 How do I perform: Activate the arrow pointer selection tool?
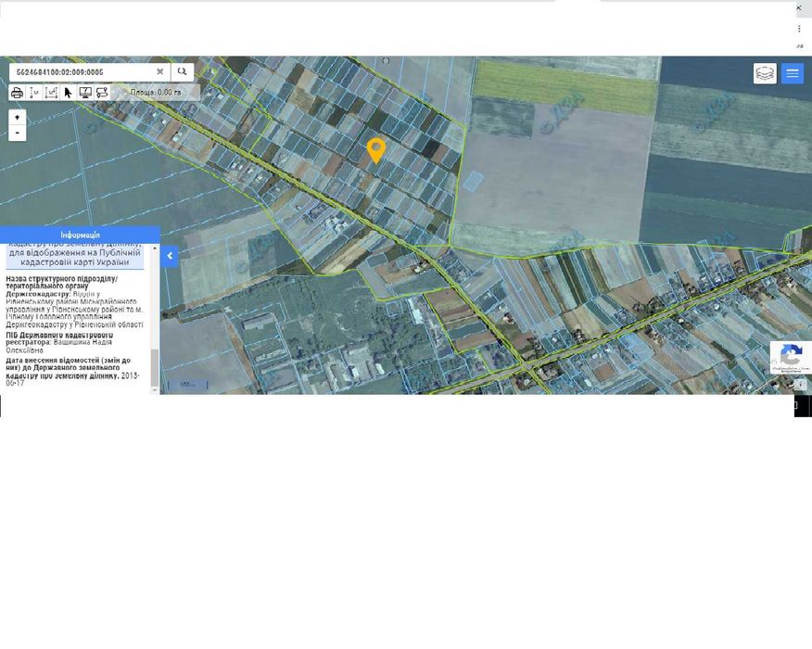point(68,93)
